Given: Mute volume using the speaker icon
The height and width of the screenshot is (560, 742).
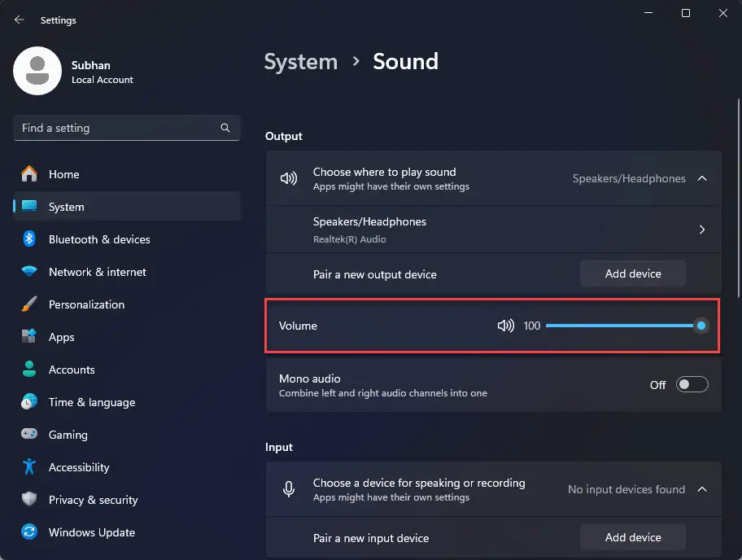Looking at the screenshot, I should pyautogui.click(x=505, y=326).
